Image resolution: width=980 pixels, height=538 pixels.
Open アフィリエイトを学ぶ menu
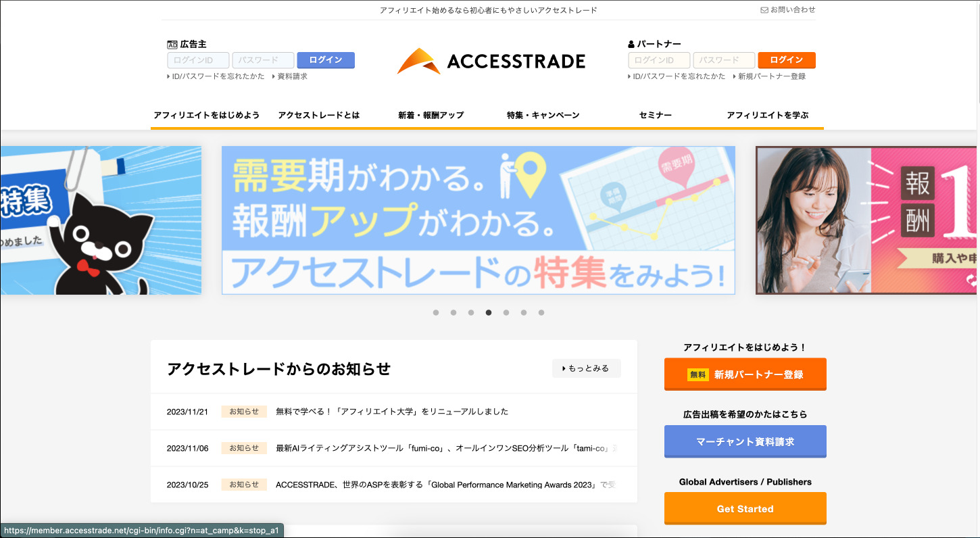[767, 115]
